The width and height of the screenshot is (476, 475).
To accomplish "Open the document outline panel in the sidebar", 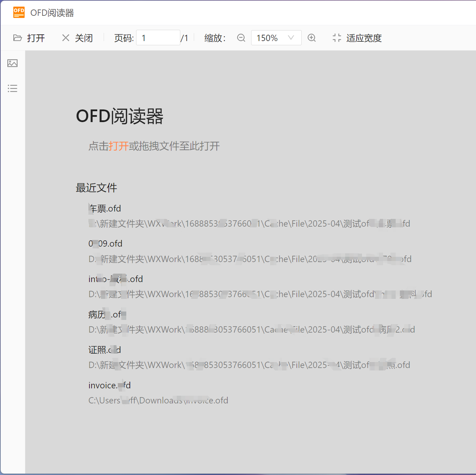I will (x=12, y=88).
